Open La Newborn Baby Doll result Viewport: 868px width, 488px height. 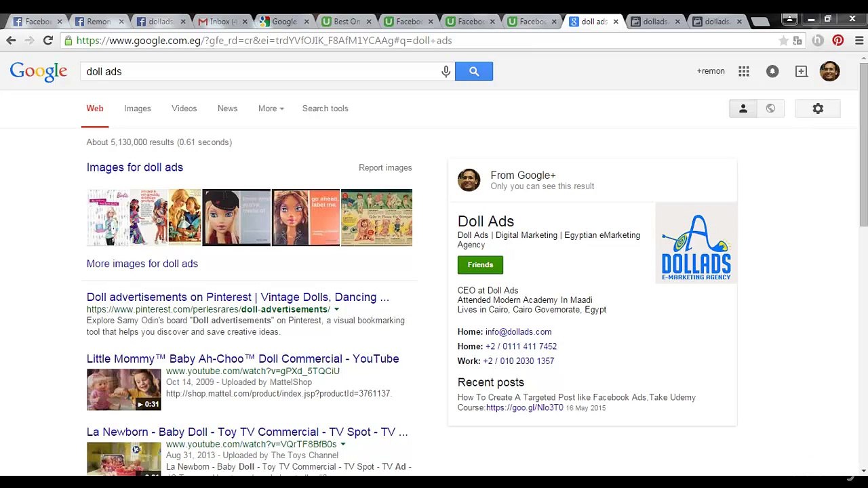pyautogui.click(x=248, y=432)
